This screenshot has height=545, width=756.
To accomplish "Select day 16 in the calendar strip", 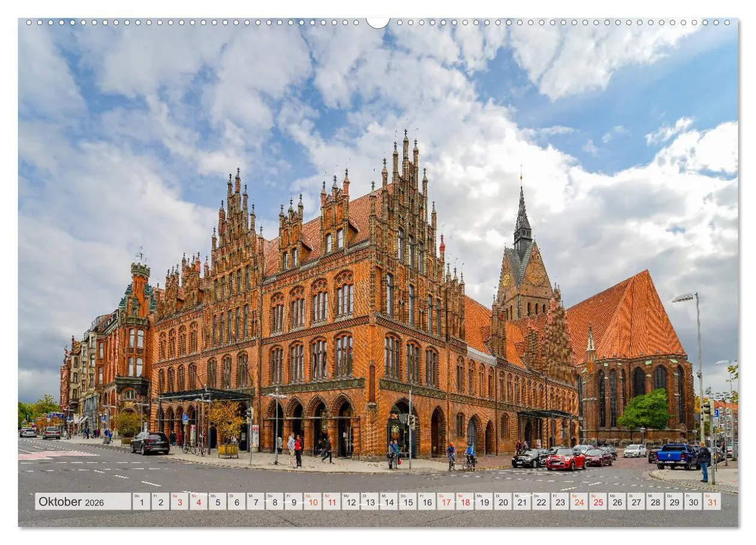I will [427, 502].
